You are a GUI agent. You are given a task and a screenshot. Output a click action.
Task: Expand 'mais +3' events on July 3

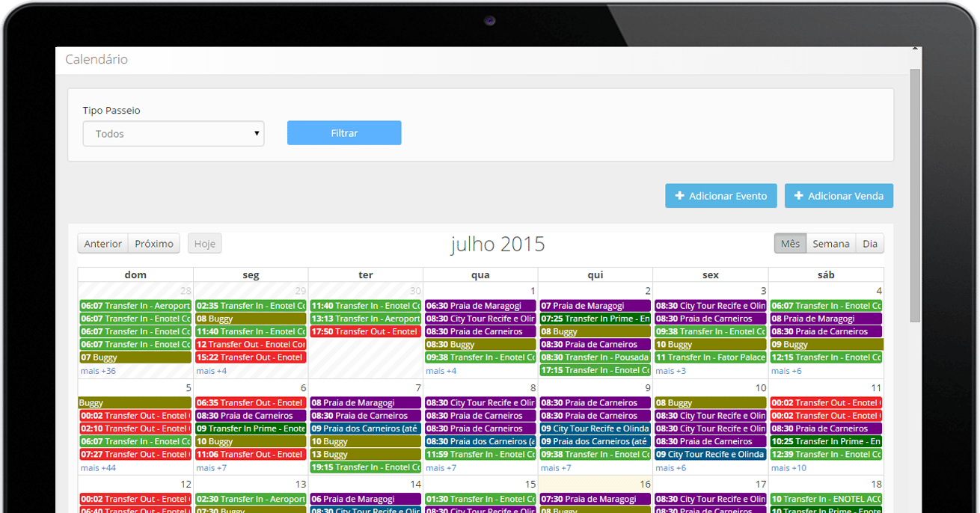[671, 371]
